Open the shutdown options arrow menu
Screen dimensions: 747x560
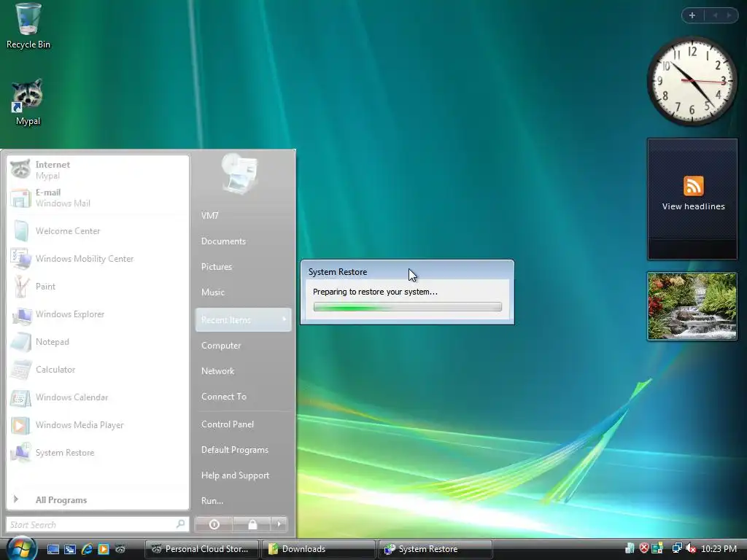coord(279,524)
